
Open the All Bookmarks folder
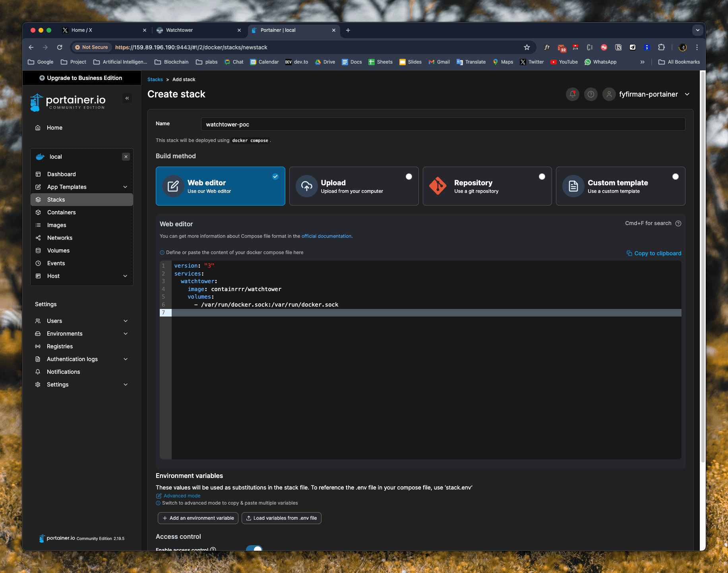(x=679, y=62)
